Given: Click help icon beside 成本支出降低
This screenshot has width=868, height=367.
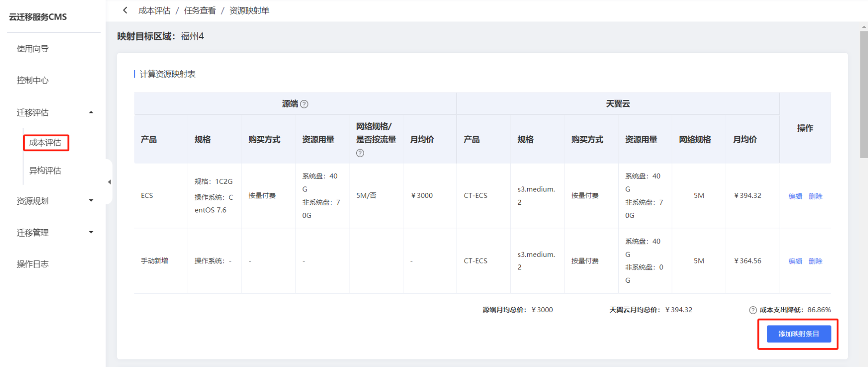Looking at the screenshot, I should [753, 310].
